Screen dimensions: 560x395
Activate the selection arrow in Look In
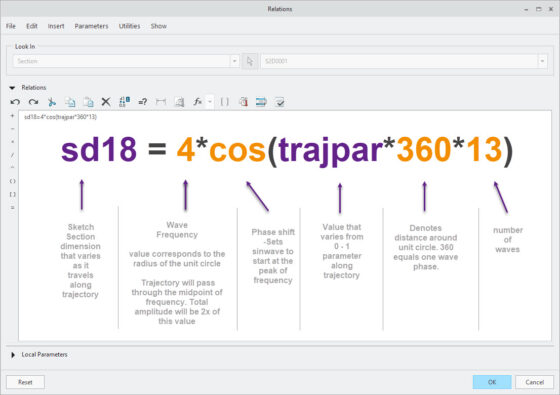pyautogui.click(x=250, y=61)
